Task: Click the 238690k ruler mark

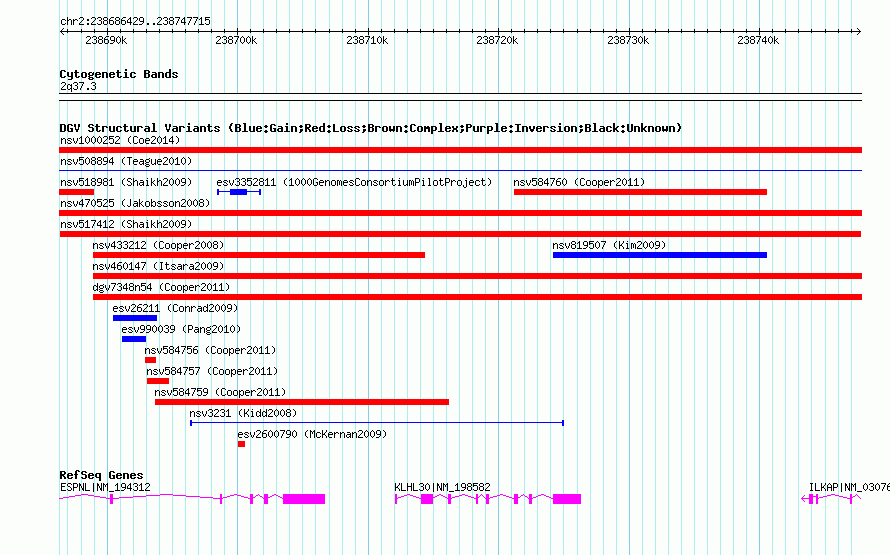Action: coord(106,40)
